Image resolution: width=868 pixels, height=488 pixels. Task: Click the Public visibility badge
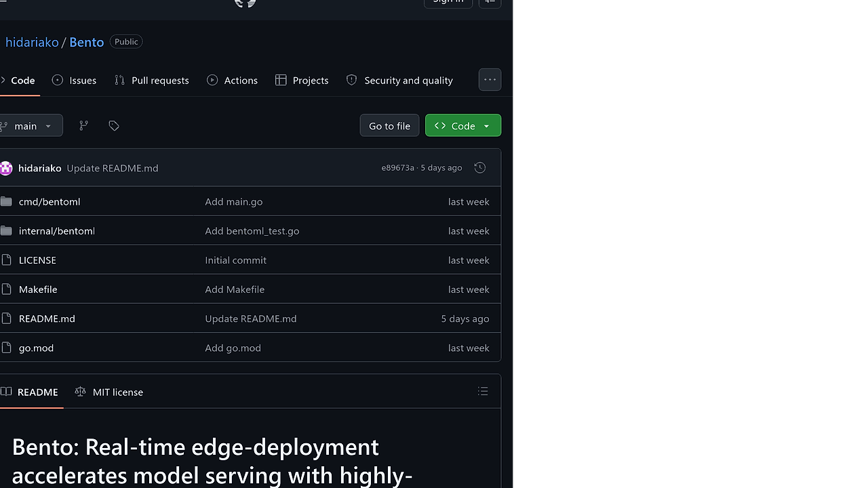coord(126,42)
